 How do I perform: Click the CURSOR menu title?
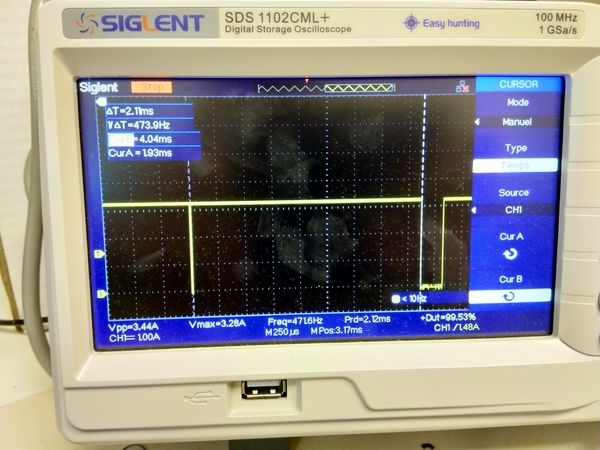click(514, 86)
